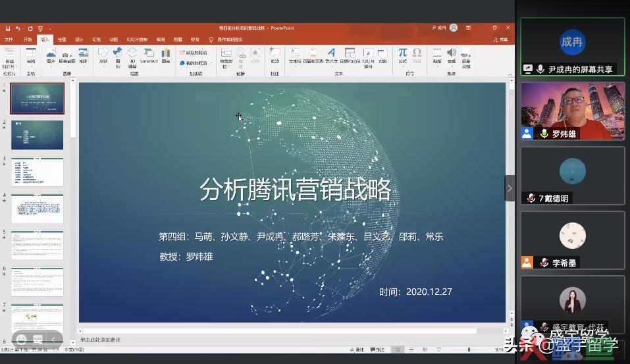630x364 pixels.
Task: Select participant 李希墨 tile
Action: point(573,240)
